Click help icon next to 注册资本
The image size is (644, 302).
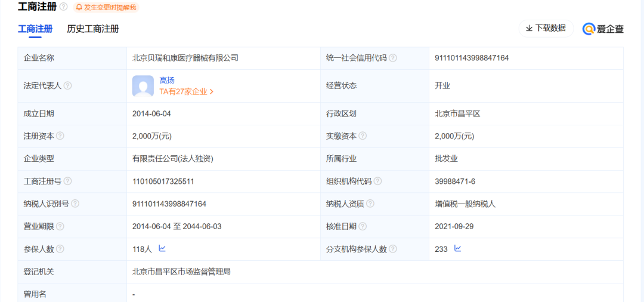pyautogui.click(x=60, y=136)
